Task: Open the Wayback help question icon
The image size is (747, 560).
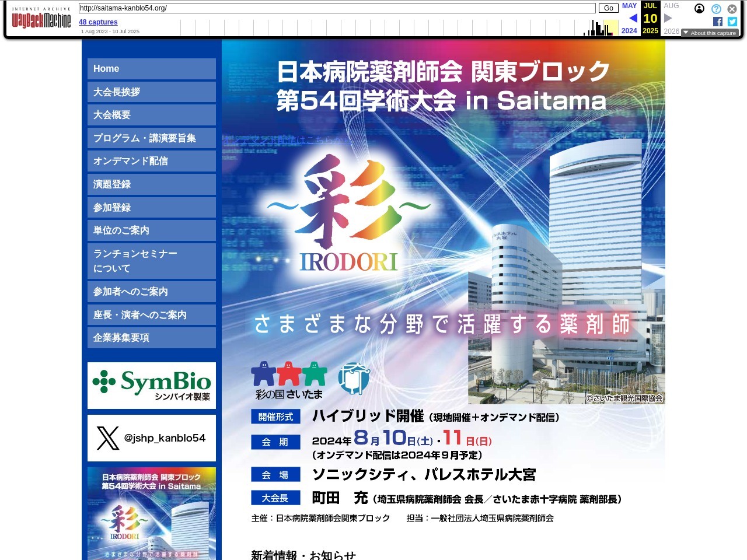Action: pos(716,9)
